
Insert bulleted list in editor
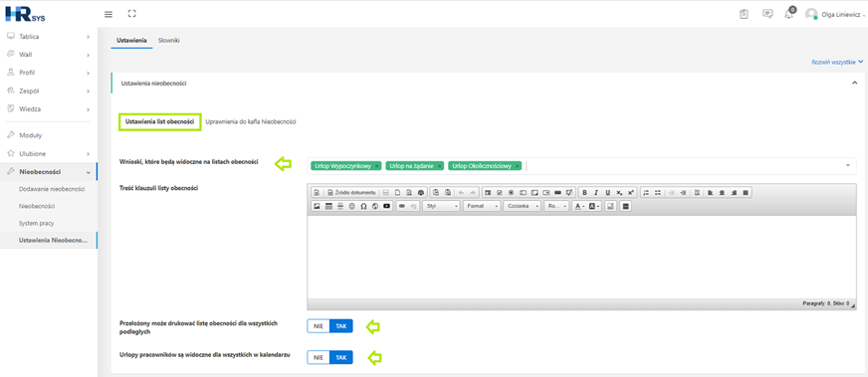(x=658, y=192)
